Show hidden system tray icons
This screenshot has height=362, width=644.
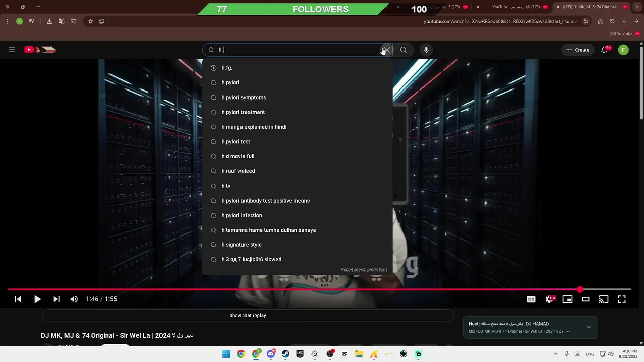555,354
